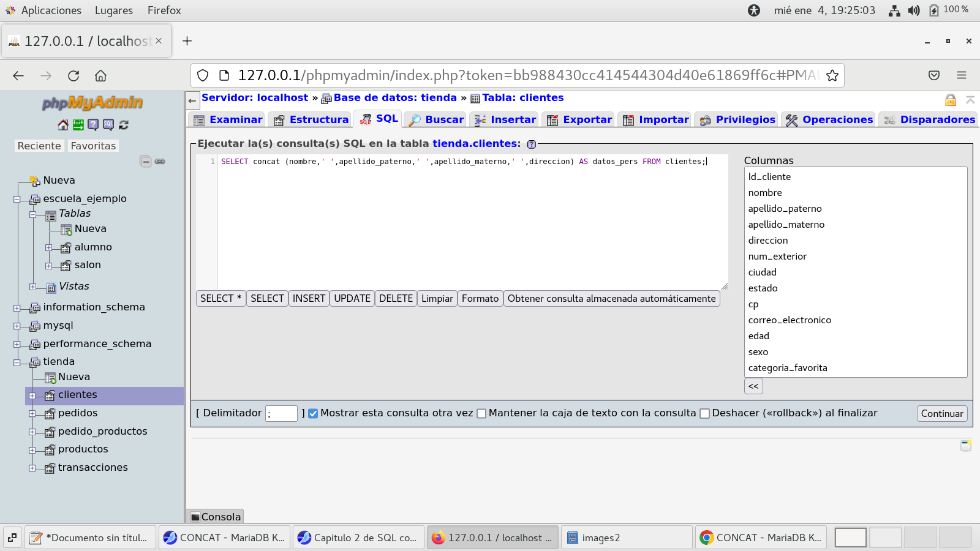Click the collapse all tree icon
The width and height of the screenshot is (980, 551).
(145, 162)
